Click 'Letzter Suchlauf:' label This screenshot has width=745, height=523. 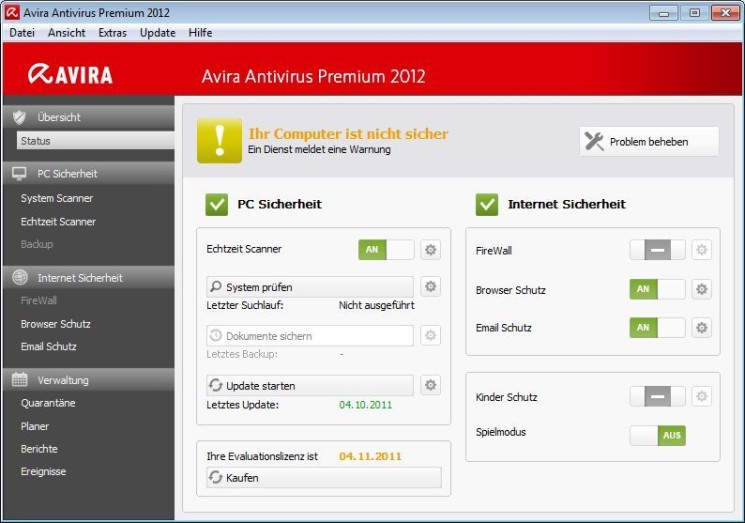[x=245, y=305]
